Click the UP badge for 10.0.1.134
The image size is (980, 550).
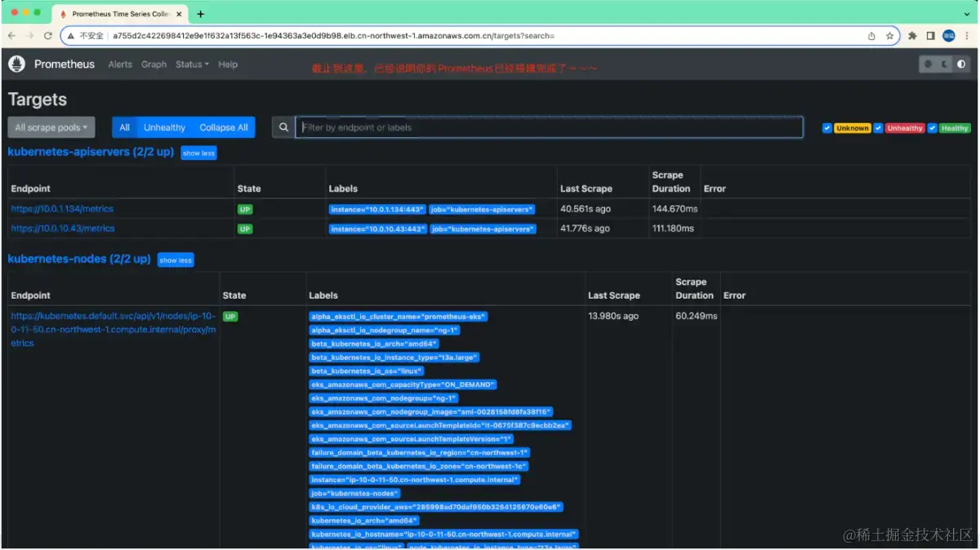pos(245,210)
